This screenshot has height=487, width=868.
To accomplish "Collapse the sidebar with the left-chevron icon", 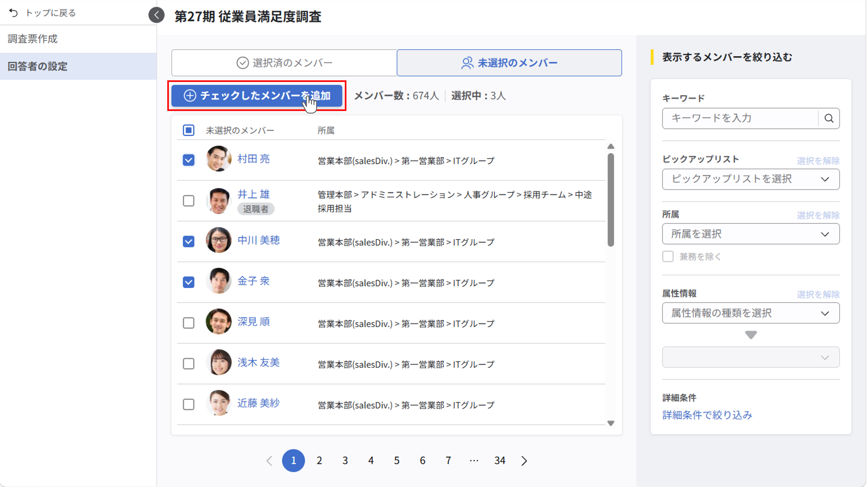I will pyautogui.click(x=156, y=15).
